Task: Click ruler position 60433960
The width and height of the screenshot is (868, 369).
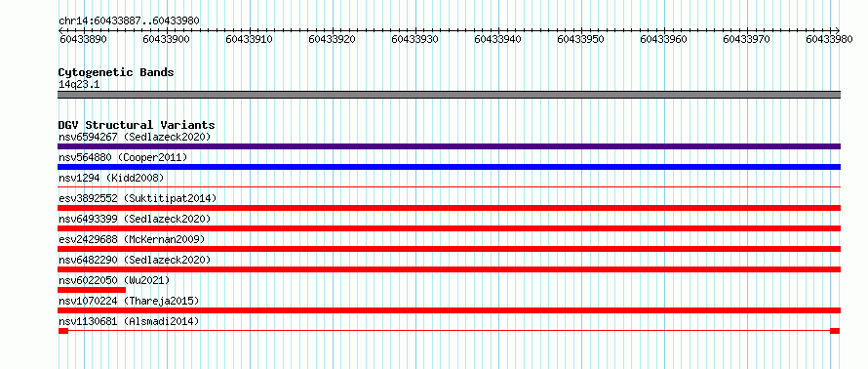Action: click(664, 39)
